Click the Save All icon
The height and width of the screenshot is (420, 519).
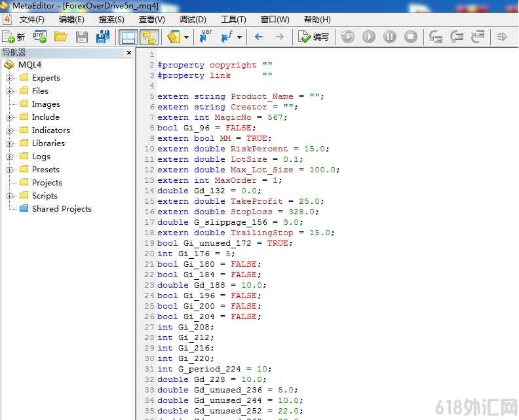[103, 37]
